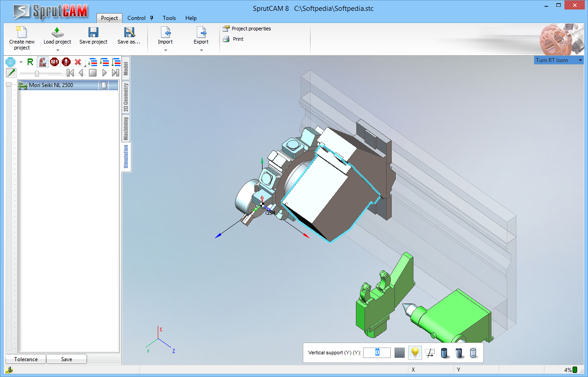Click the long green arrow lines icon

(x=116, y=62)
